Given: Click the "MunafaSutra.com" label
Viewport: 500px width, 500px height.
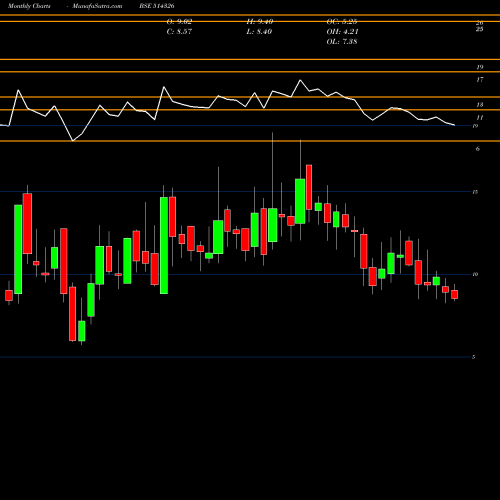Looking at the screenshot, I should coord(97,6).
